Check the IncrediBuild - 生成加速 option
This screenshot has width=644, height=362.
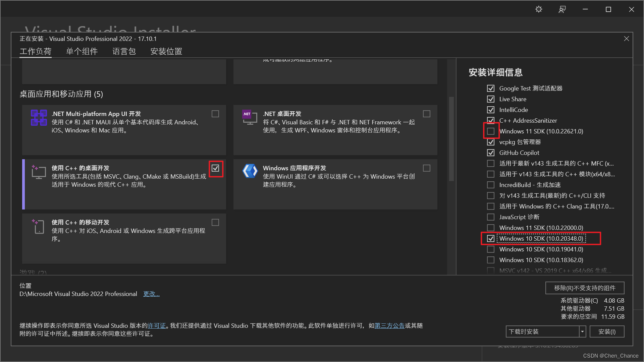coord(491,185)
